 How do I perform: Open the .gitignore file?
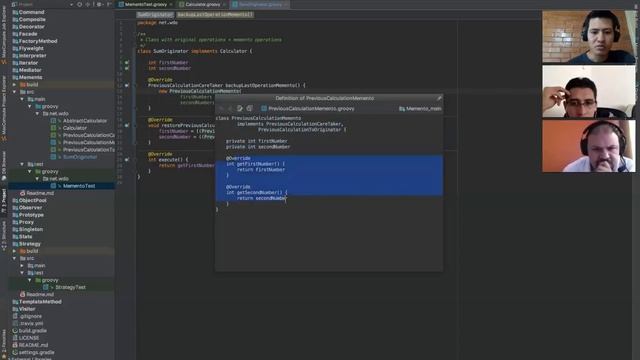[x=31, y=316]
